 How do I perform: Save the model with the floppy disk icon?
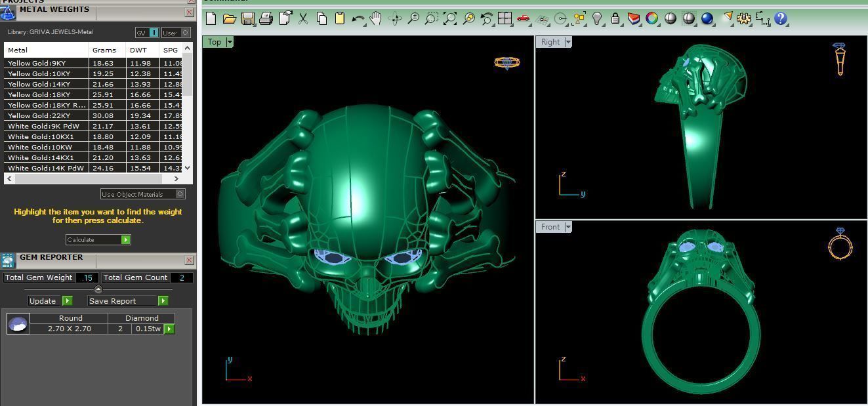click(x=247, y=19)
